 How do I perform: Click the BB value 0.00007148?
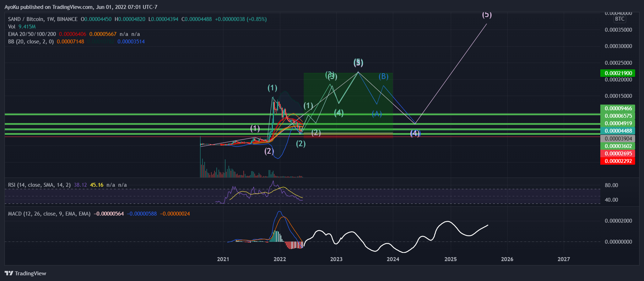click(x=70, y=42)
